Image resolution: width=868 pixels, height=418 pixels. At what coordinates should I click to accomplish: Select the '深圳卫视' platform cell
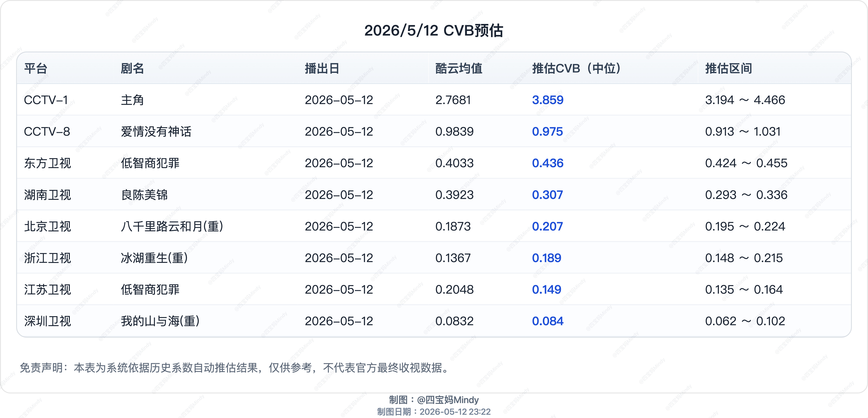coord(48,321)
